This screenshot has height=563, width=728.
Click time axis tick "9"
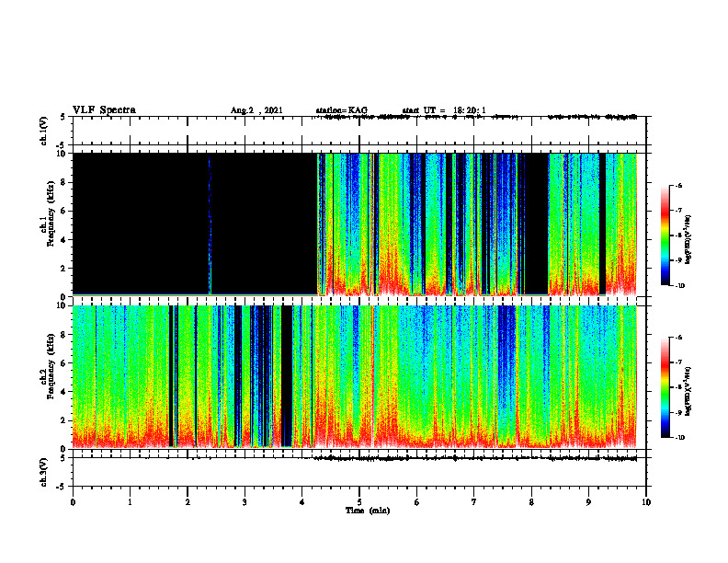pyautogui.click(x=588, y=502)
